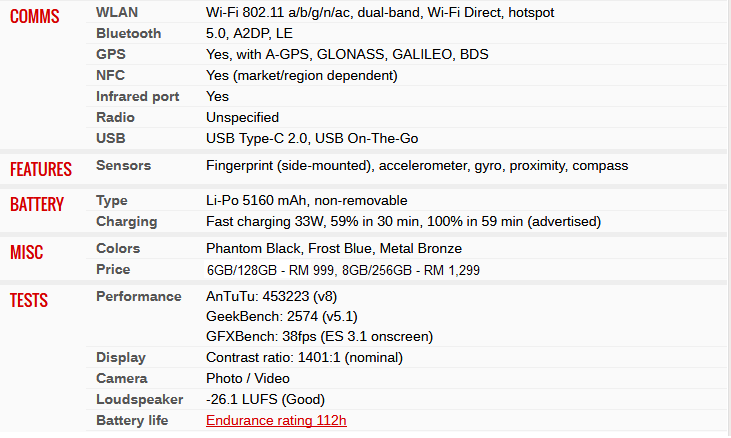Click the WLAN spec label
Screen dimensions: 731x438
point(117,12)
